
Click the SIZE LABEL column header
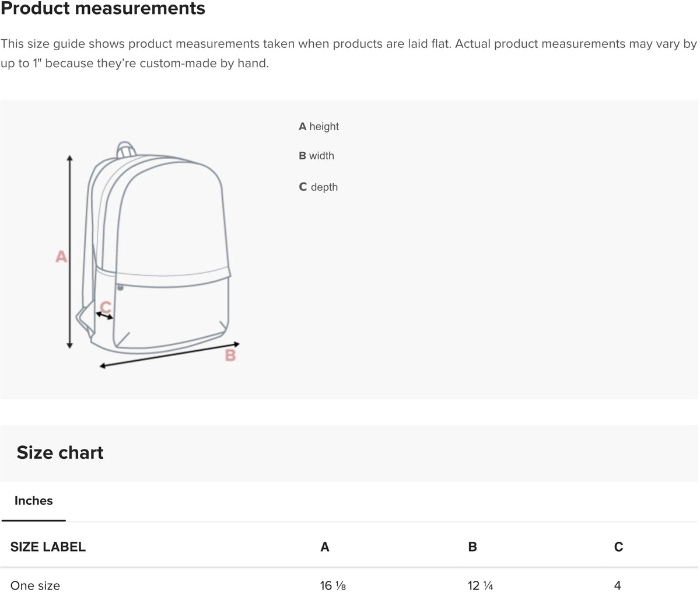click(48, 547)
